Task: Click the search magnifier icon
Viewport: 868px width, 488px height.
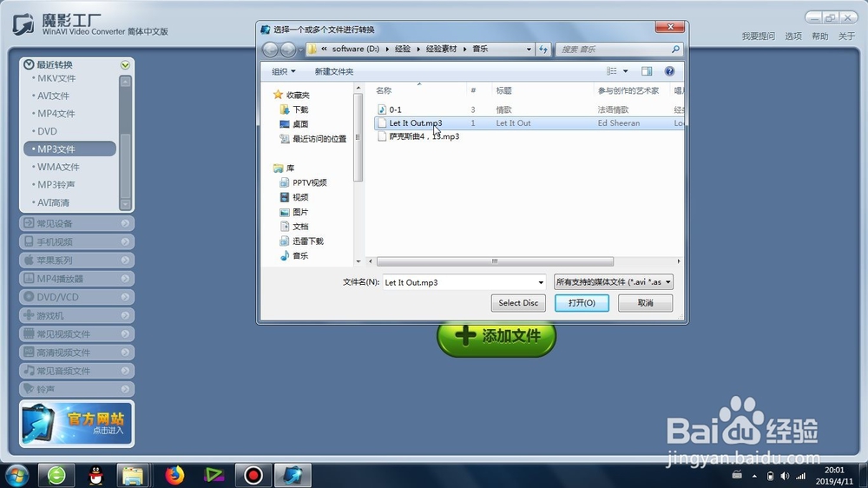Action: point(675,49)
